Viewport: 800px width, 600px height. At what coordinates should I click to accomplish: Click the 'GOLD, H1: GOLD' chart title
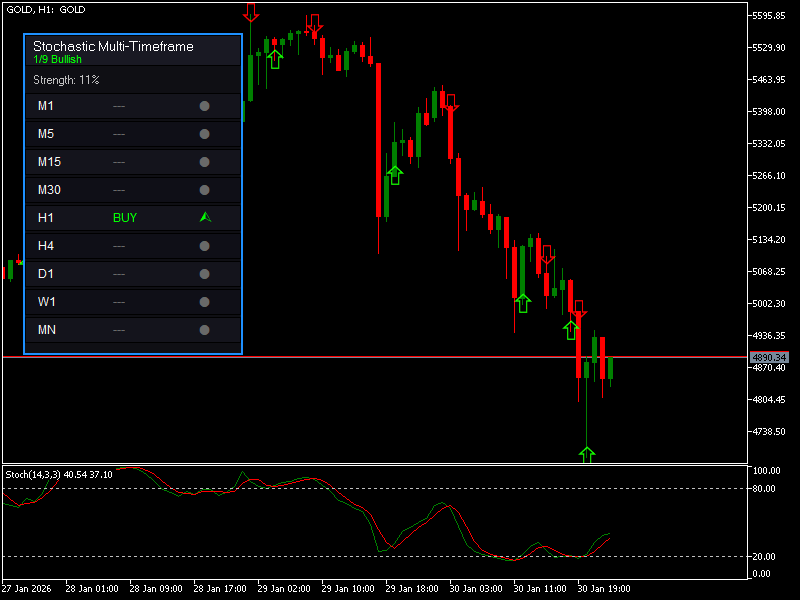[45, 10]
